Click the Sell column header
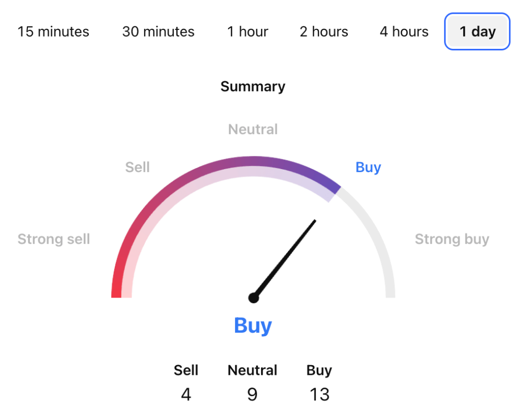The image size is (520, 420). 186,370
